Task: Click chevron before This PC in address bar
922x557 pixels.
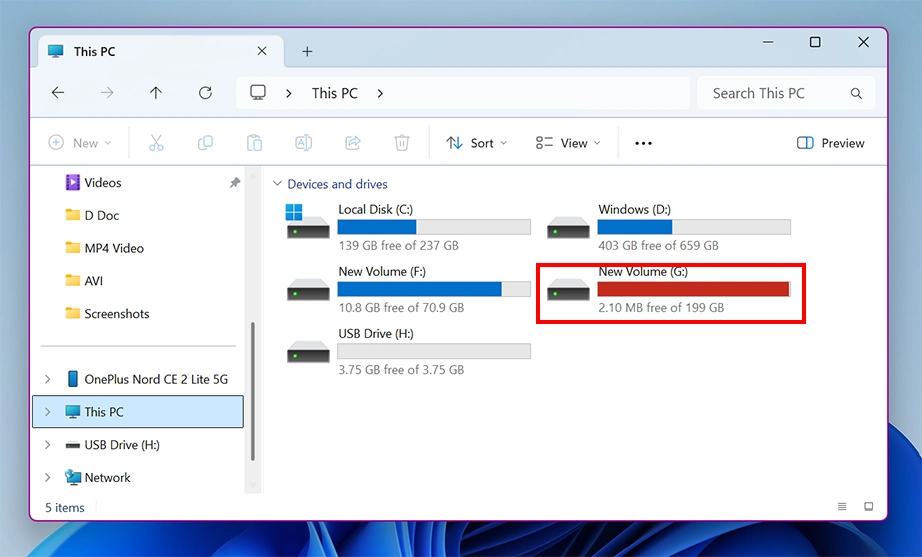Action: [x=289, y=94]
